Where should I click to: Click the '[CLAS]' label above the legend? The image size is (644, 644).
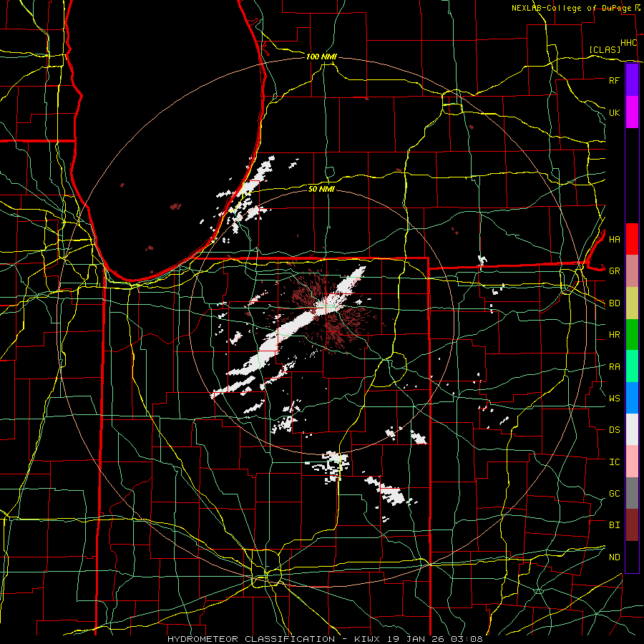(x=605, y=49)
